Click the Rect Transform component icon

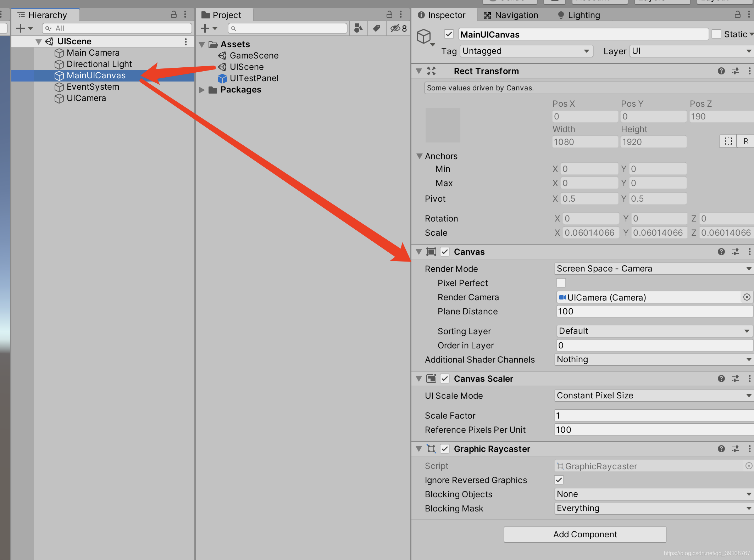[432, 71]
